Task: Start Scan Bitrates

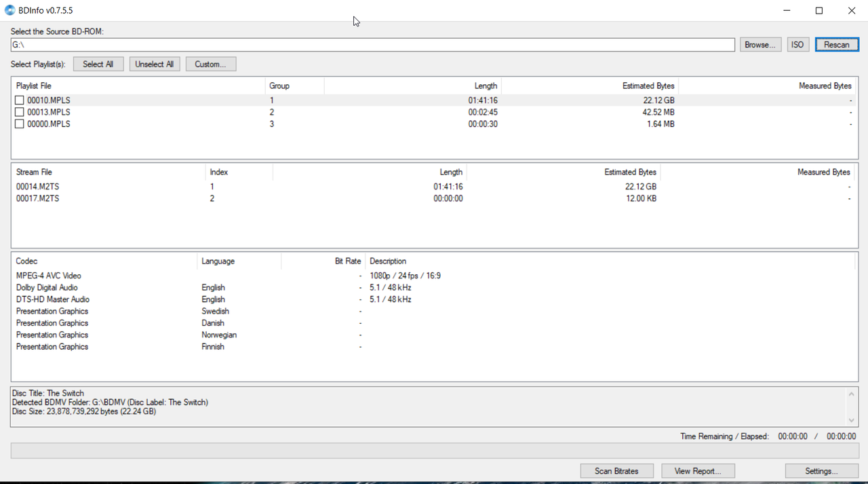Action: (x=617, y=471)
